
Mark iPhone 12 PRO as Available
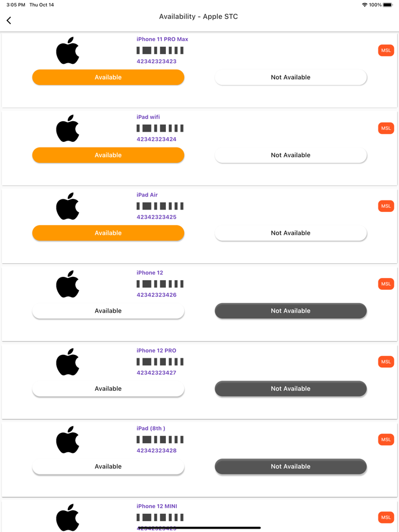[x=108, y=388]
